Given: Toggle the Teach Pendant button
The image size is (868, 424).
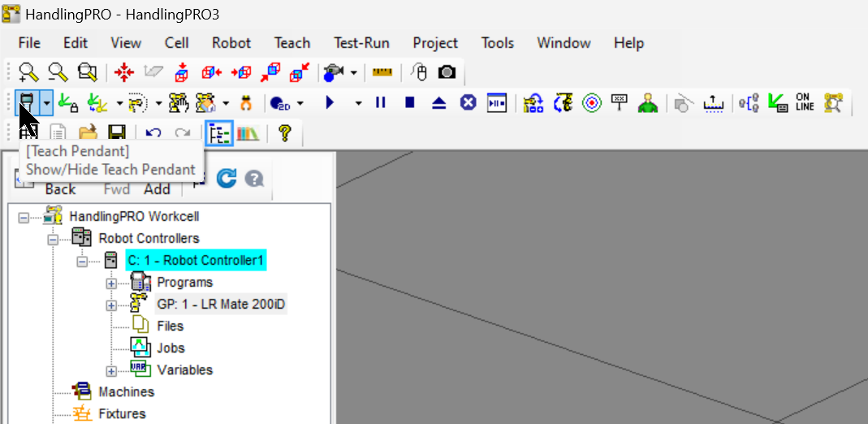Looking at the screenshot, I should tap(27, 102).
